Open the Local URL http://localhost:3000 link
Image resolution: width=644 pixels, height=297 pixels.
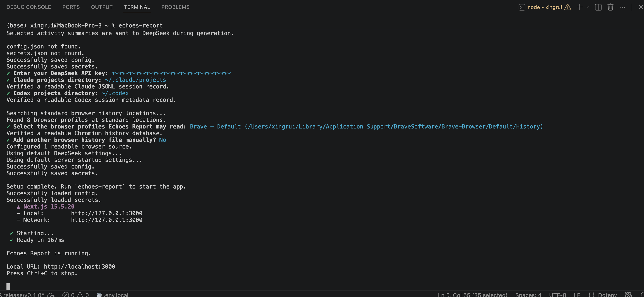click(x=80, y=266)
